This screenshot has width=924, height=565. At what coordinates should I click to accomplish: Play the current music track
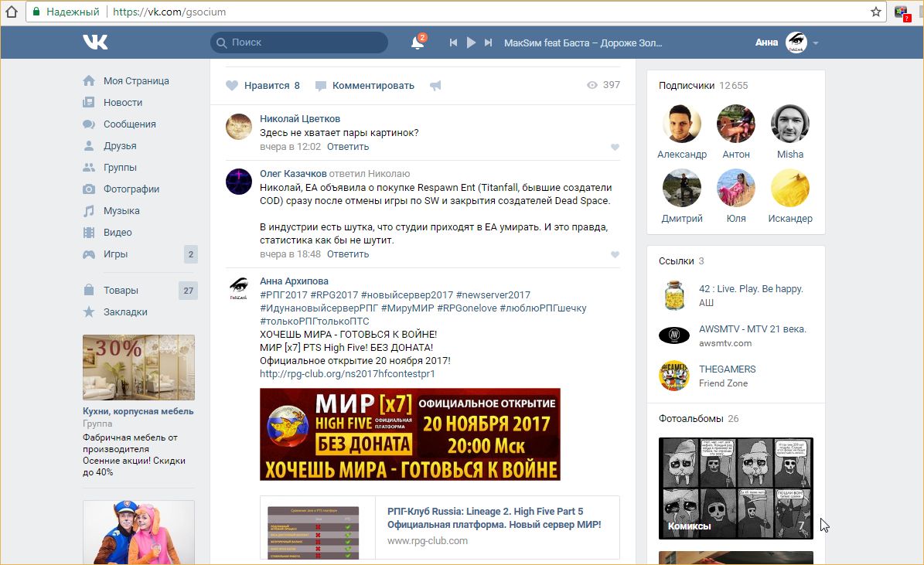coord(471,43)
